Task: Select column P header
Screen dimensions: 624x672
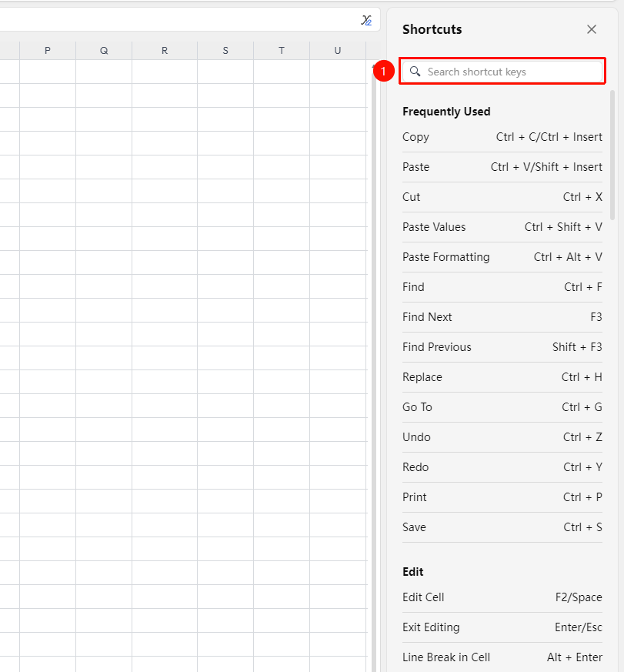Action: [x=48, y=51]
